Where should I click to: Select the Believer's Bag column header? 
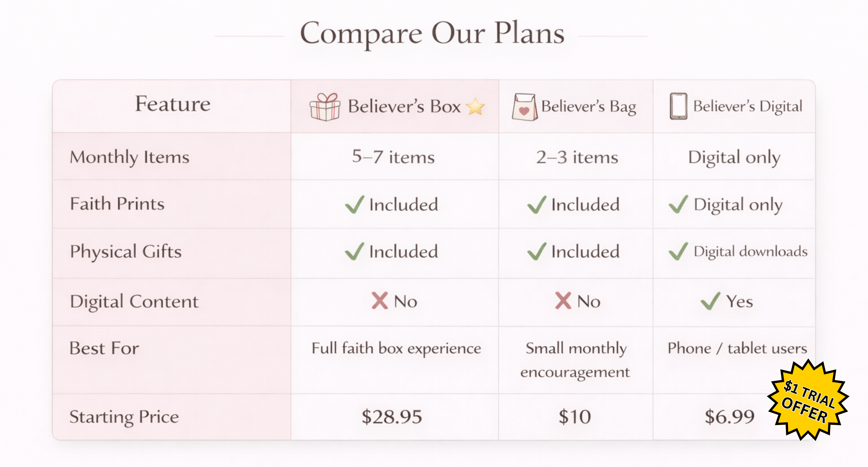[588, 106]
